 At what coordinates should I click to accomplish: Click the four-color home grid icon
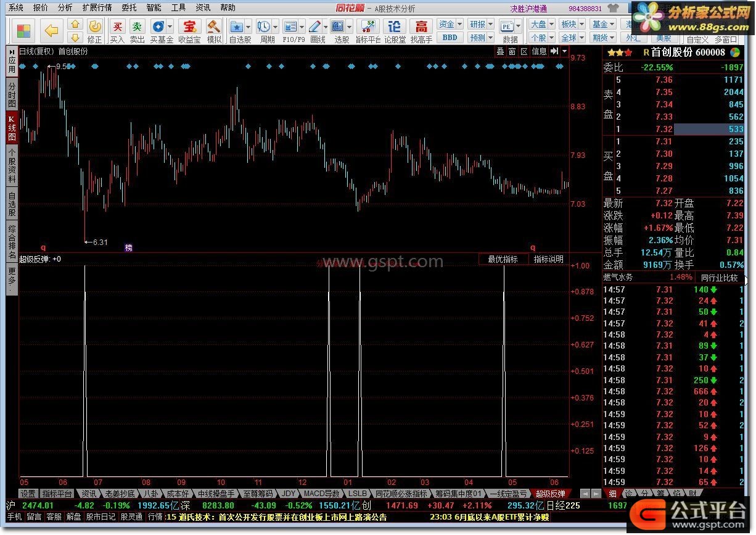pyautogui.click(x=24, y=31)
